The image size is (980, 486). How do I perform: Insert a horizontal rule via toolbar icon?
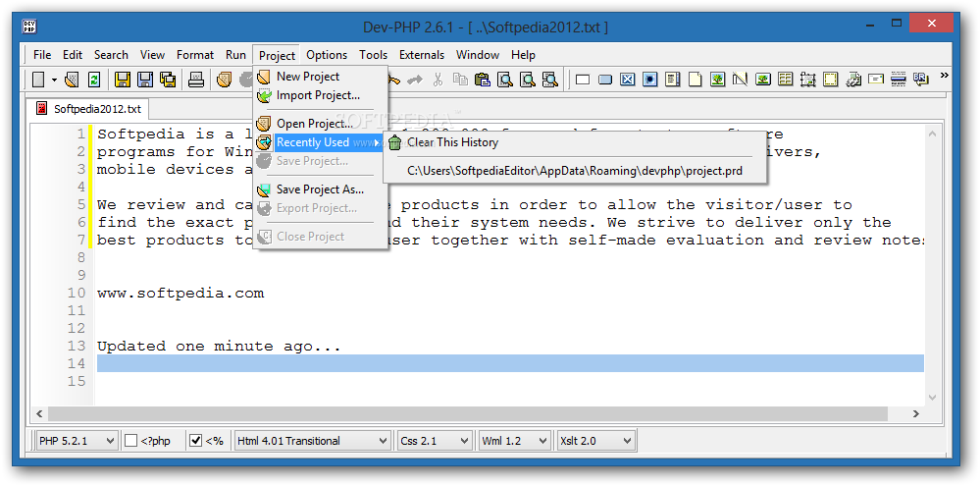[899, 80]
